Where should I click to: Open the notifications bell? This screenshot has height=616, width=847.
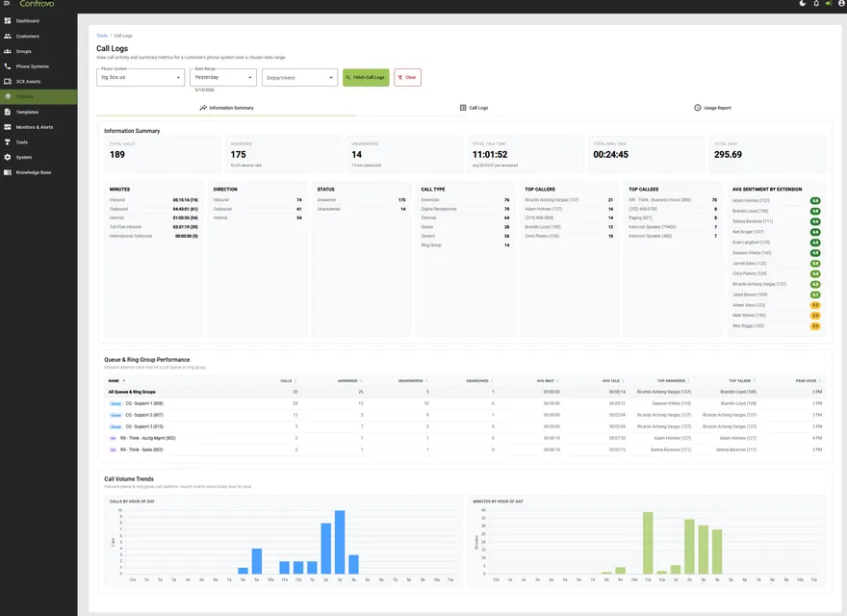point(816,3)
